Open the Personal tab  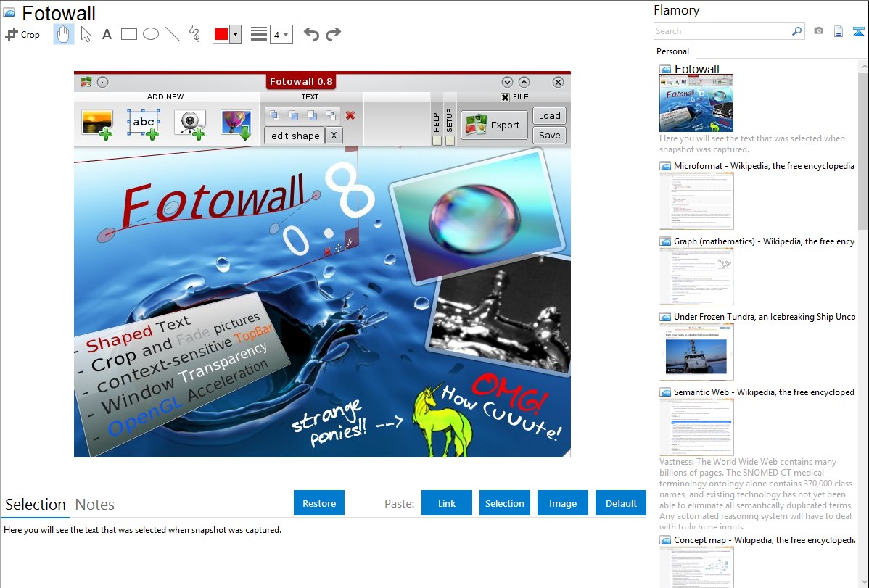[673, 51]
